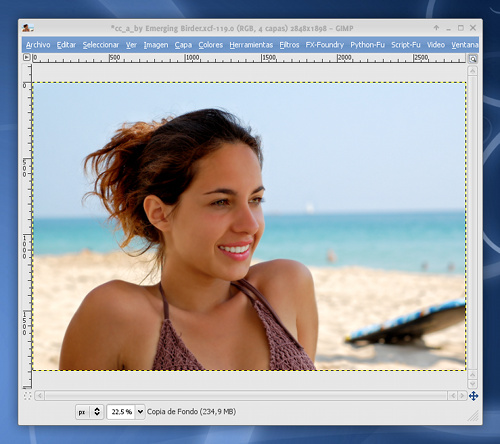
Task: Open the Python-Fu menu
Action: (x=367, y=45)
